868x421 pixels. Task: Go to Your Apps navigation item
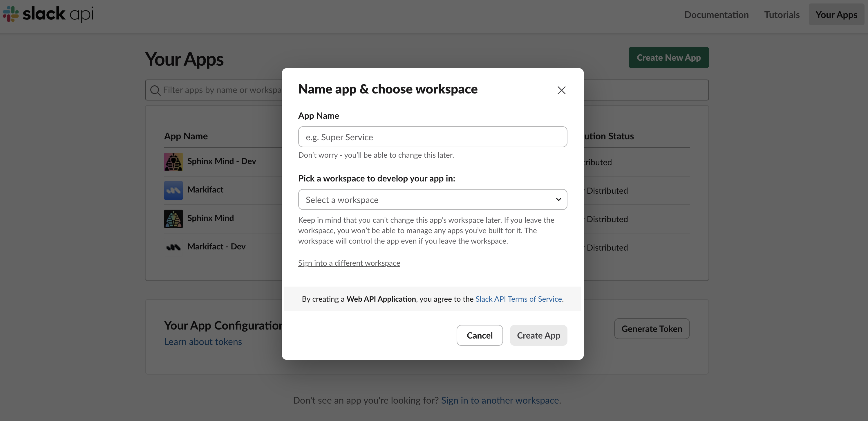click(x=836, y=15)
